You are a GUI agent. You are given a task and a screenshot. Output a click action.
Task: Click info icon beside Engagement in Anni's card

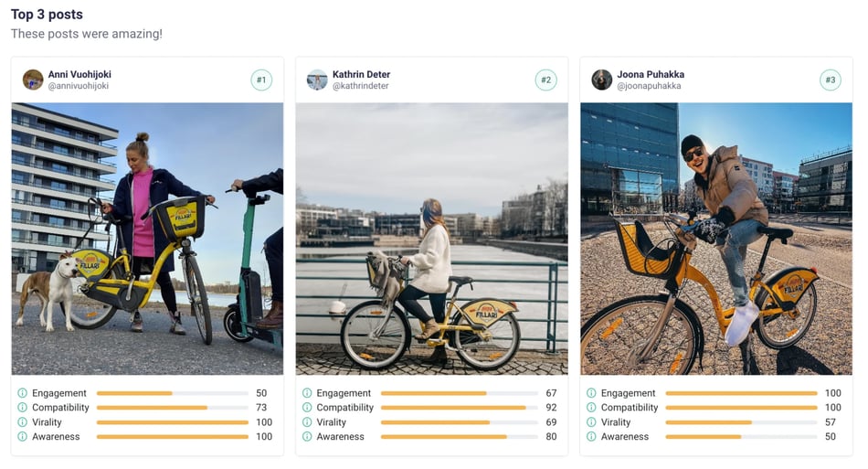pos(22,393)
